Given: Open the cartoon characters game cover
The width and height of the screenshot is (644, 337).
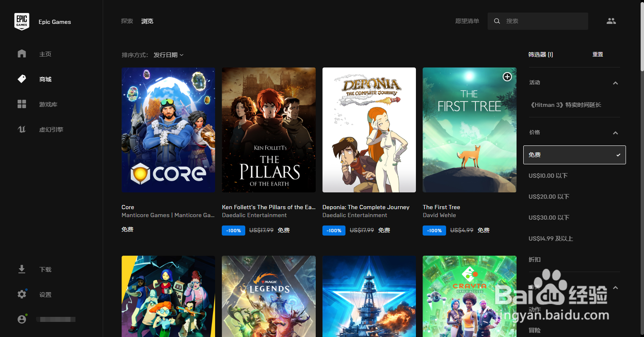Looking at the screenshot, I should tap(168, 296).
